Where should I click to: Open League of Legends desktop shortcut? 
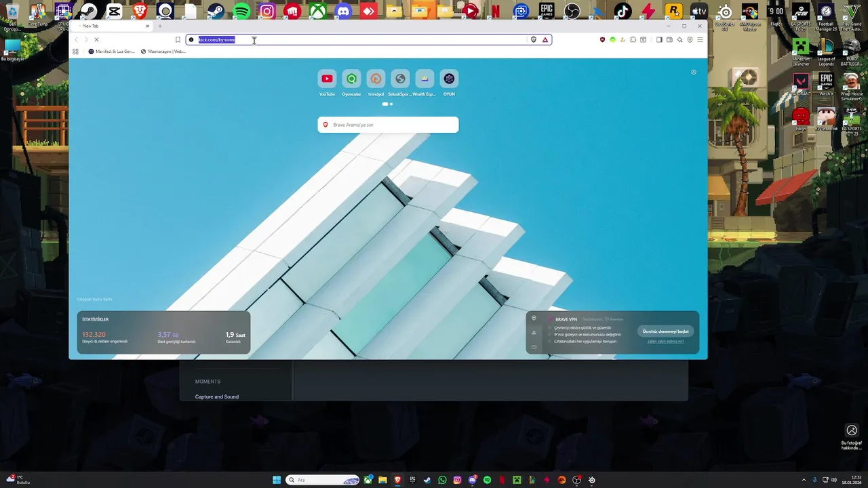point(826,51)
